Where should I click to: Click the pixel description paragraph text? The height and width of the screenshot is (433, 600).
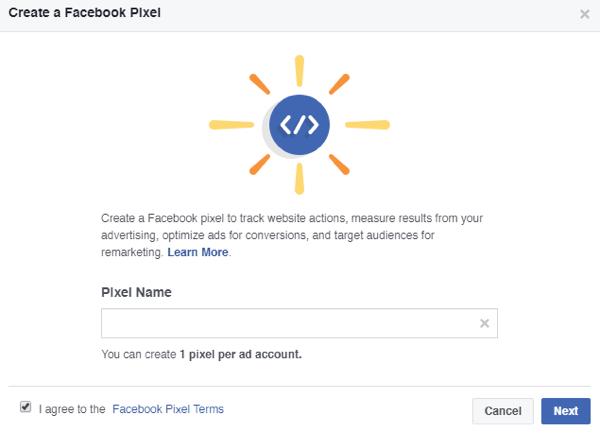pyautogui.click(x=292, y=235)
